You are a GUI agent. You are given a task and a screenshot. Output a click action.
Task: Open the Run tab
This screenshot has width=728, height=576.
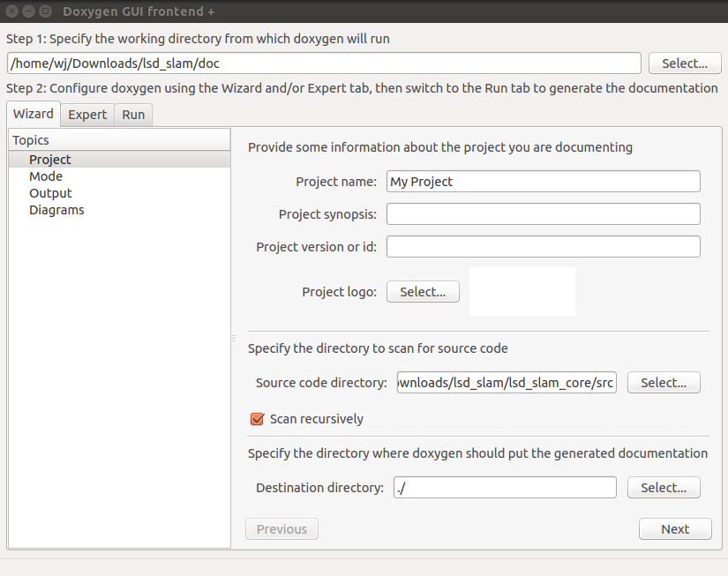[133, 115]
